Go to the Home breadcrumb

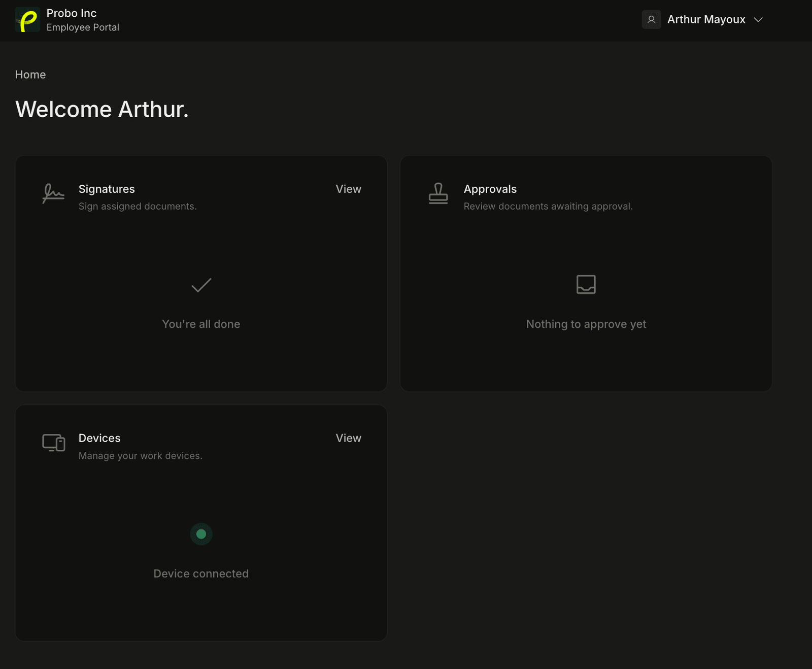click(x=30, y=75)
